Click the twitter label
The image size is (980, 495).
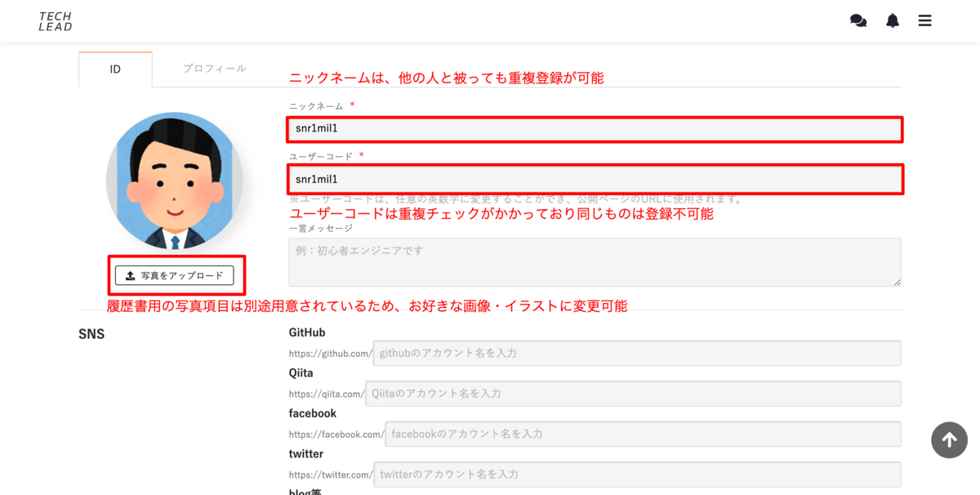(306, 454)
